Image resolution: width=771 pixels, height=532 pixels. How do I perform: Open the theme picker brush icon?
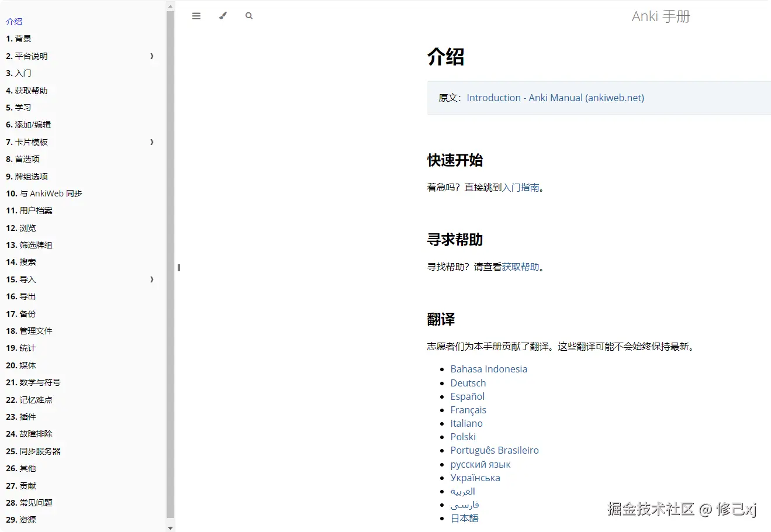(223, 16)
